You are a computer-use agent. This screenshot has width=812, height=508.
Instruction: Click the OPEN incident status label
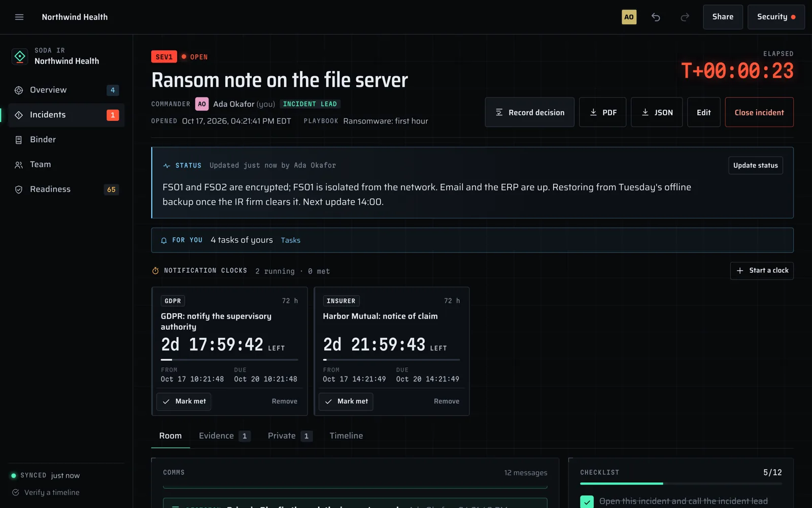(x=194, y=57)
